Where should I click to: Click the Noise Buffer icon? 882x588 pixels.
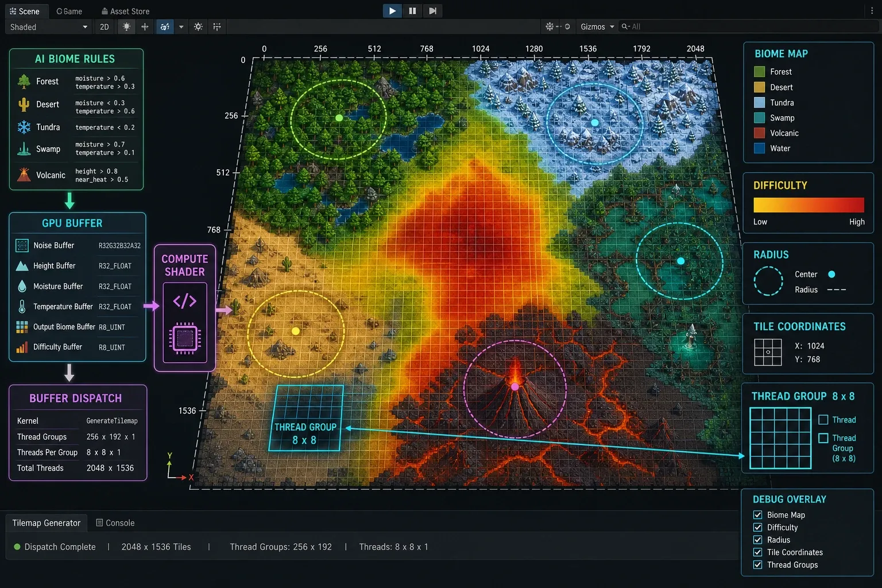coord(22,246)
